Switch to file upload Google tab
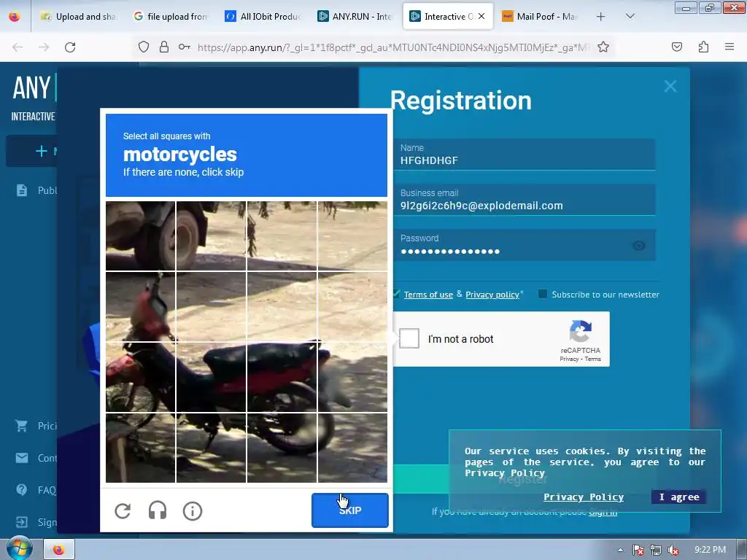The height and width of the screenshot is (560, 747). pos(170,17)
